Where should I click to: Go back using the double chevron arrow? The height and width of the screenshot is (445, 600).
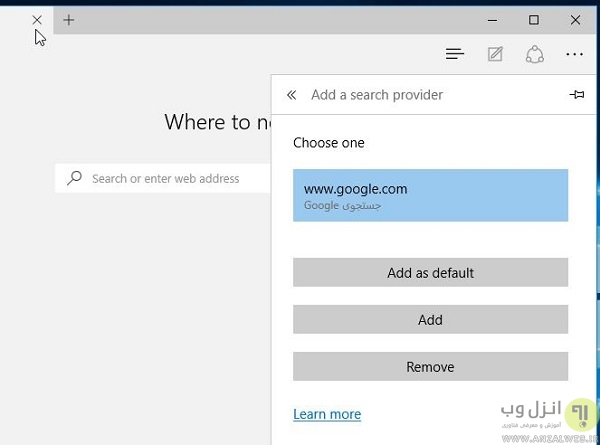click(x=291, y=95)
